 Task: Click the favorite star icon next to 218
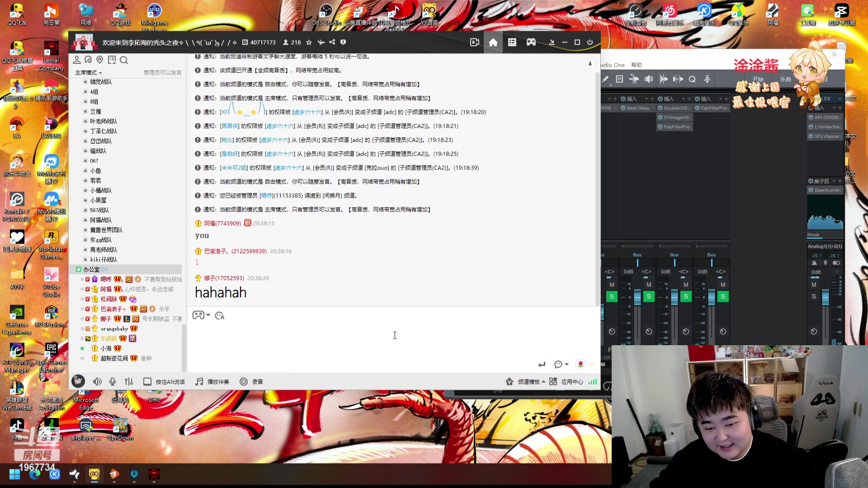pos(309,42)
